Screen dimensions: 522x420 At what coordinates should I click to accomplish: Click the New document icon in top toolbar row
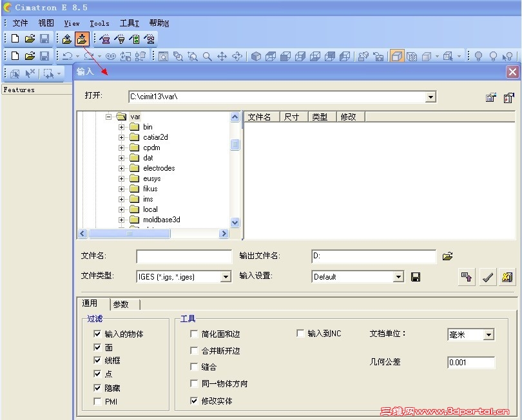pos(15,39)
